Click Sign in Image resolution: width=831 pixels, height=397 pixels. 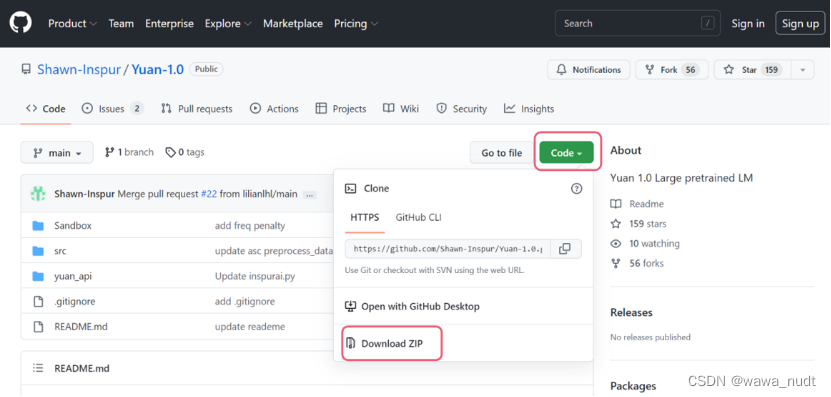click(x=748, y=23)
